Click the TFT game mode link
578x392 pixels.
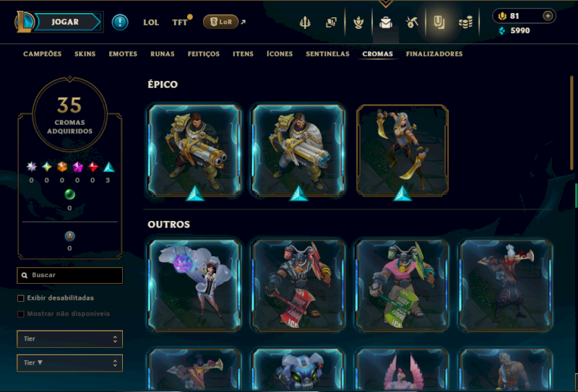click(x=180, y=22)
